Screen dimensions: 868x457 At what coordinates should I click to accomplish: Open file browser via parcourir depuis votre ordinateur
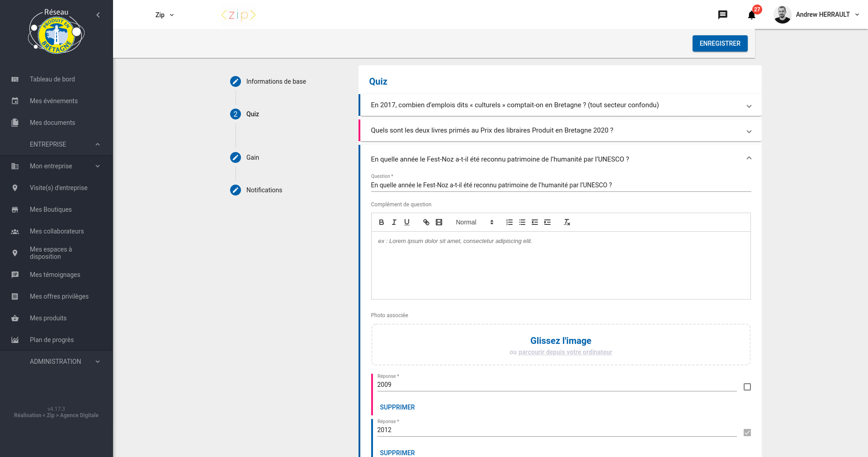point(565,352)
